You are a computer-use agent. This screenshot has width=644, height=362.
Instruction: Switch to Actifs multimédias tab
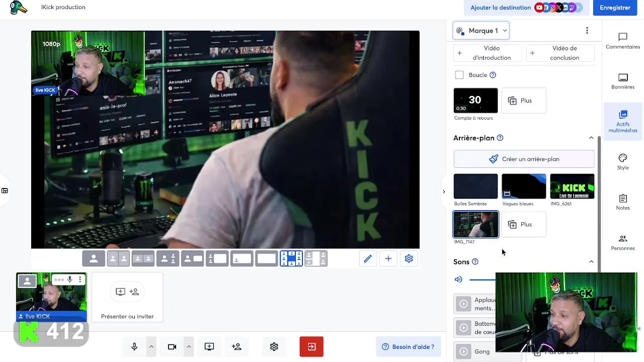pos(623,121)
